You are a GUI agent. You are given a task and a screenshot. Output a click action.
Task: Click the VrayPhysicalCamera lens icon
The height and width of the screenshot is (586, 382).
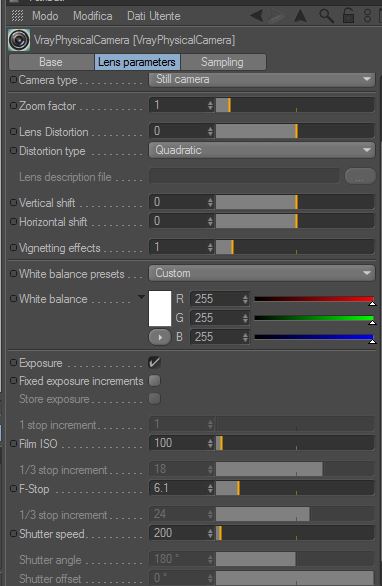(x=19, y=40)
